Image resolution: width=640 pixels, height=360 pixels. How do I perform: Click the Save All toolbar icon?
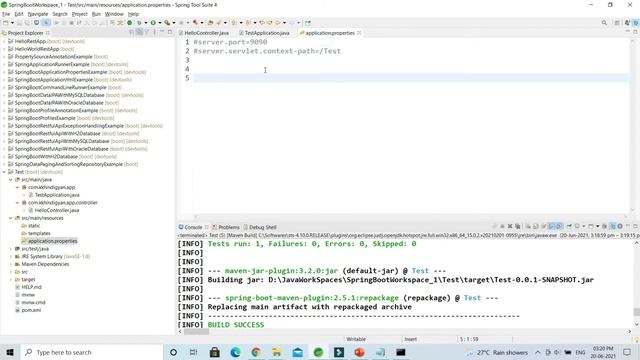(x=27, y=23)
